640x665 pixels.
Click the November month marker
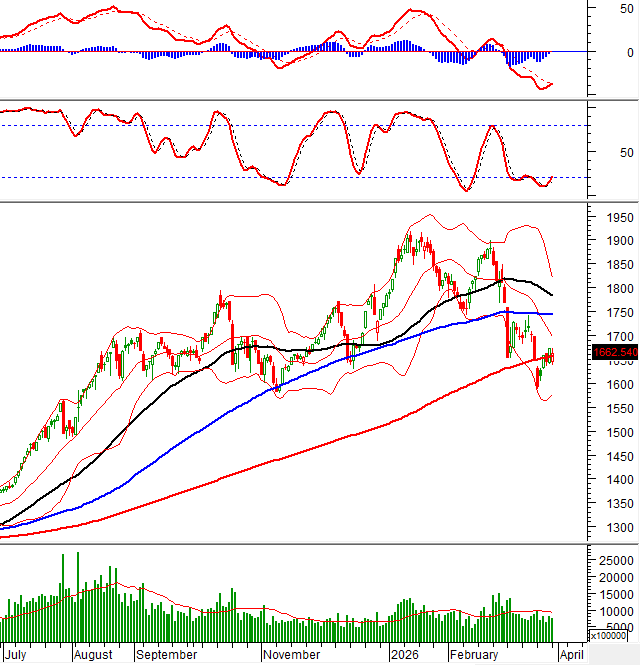(x=292, y=655)
